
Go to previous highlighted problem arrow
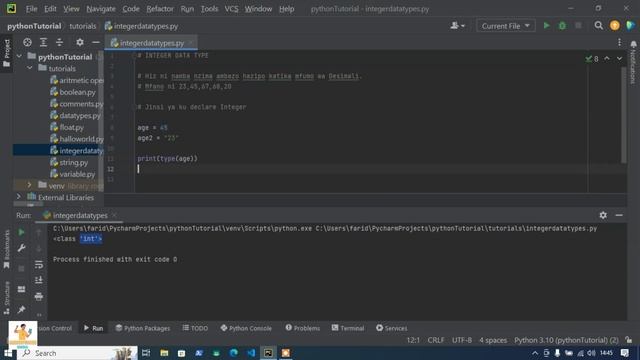pos(607,59)
